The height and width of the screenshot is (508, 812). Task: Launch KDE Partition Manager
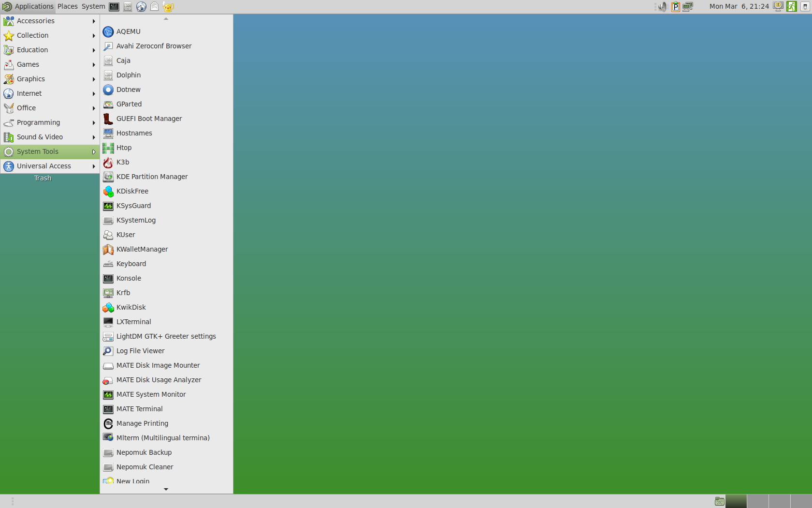tap(166, 177)
